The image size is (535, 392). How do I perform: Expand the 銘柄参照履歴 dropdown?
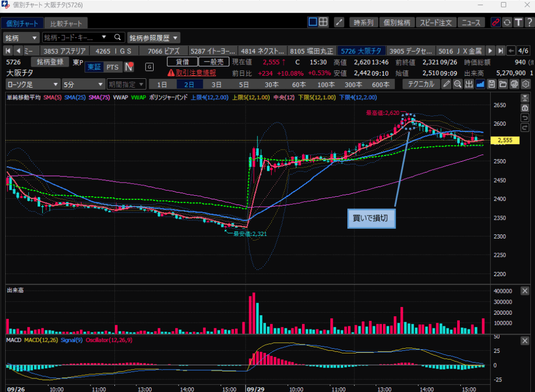[154, 38]
